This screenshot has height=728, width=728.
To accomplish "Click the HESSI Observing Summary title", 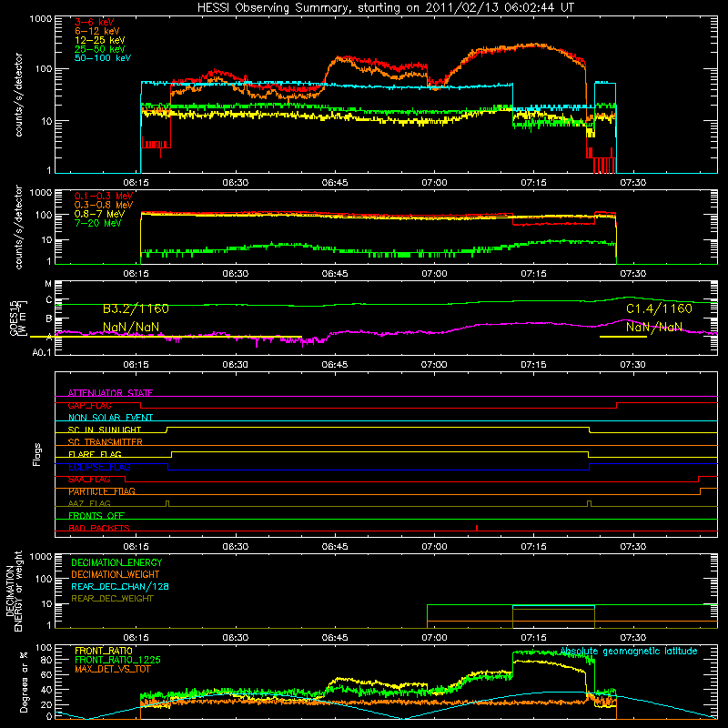I will coord(386,8).
